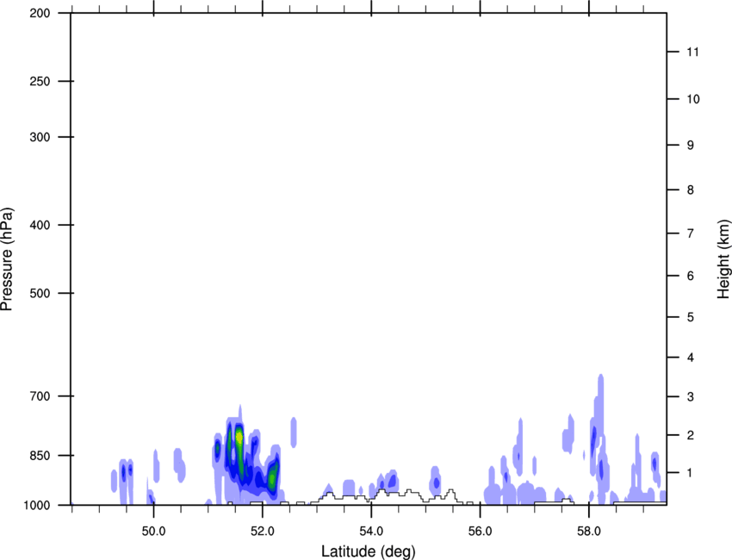The image size is (732, 560).
Task: Pick the 7 km height label
Action: pyautogui.click(x=691, y=233)
